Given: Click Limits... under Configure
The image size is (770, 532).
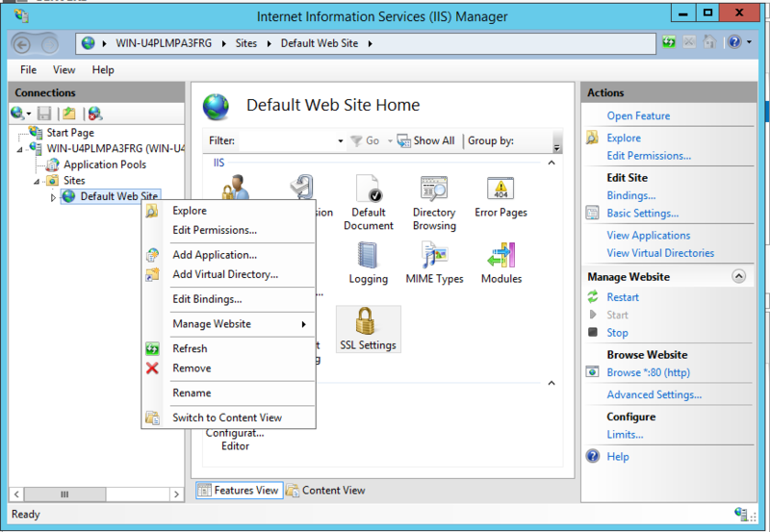Looking at the screenshot, I should [625, 435].
